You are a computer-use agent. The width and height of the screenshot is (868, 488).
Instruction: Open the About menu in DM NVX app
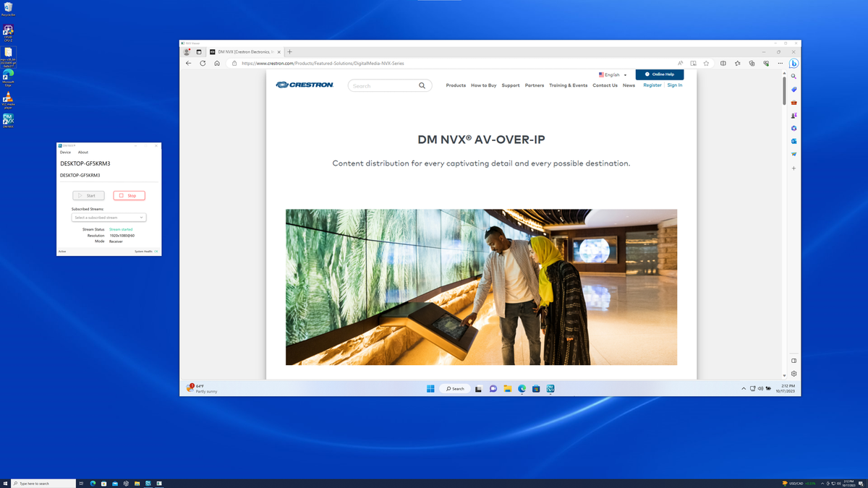(83, 153)
